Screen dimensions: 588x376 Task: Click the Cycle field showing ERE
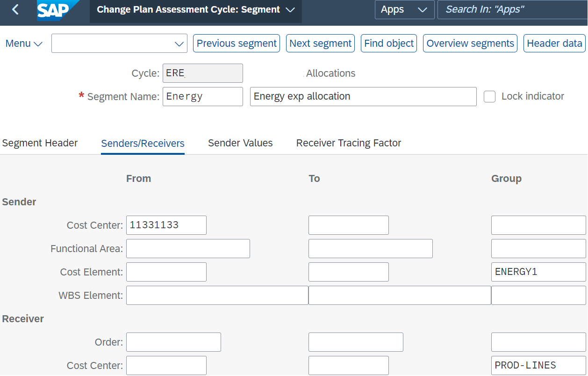click(x=203, y=73)
